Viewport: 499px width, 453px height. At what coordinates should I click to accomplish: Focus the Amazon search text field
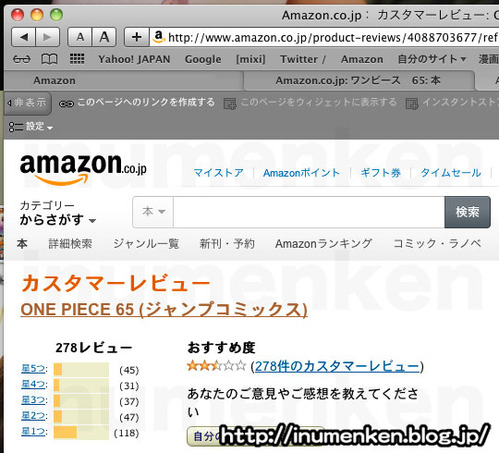(309, 212)
